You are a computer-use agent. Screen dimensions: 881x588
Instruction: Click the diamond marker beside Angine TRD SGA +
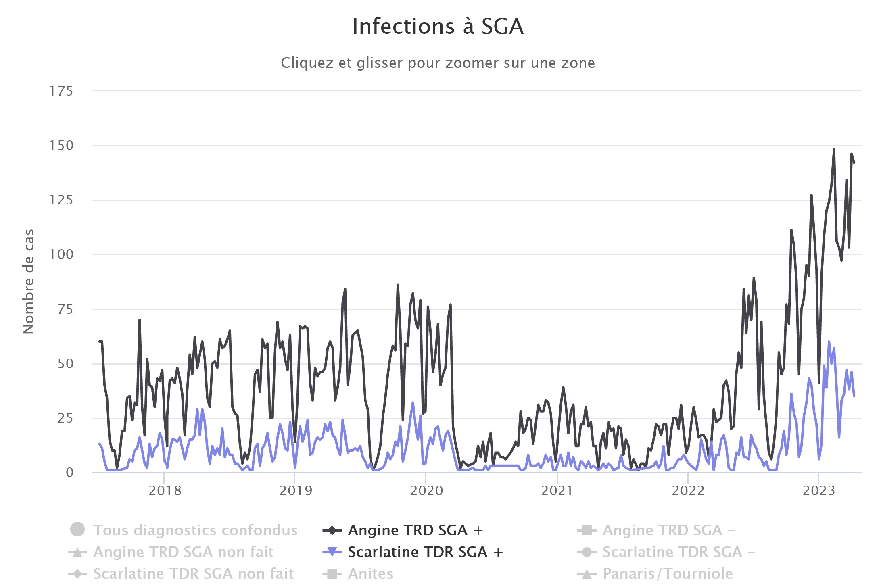(x=332, y=530)
